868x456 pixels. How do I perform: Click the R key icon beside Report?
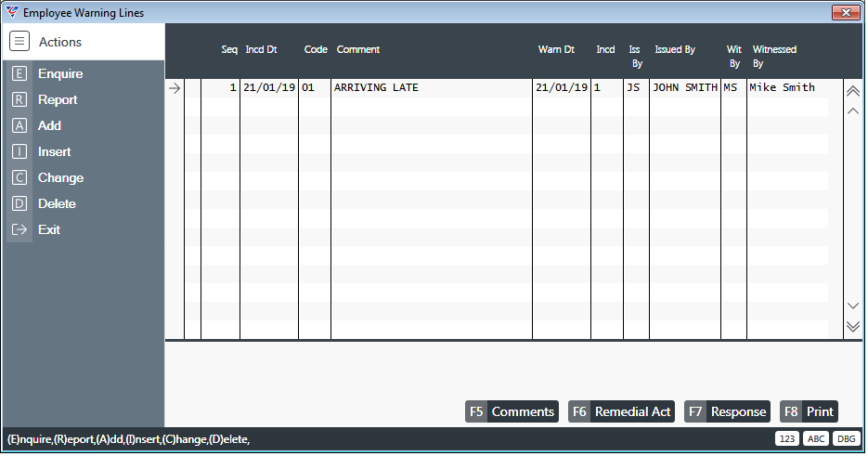click(19, 99)
